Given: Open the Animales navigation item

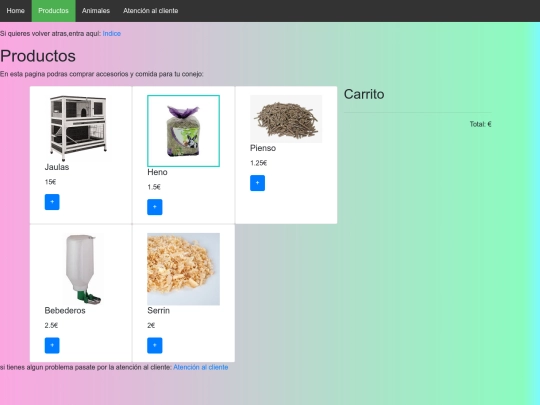Looking at the screenshot, I should (96, 11).
